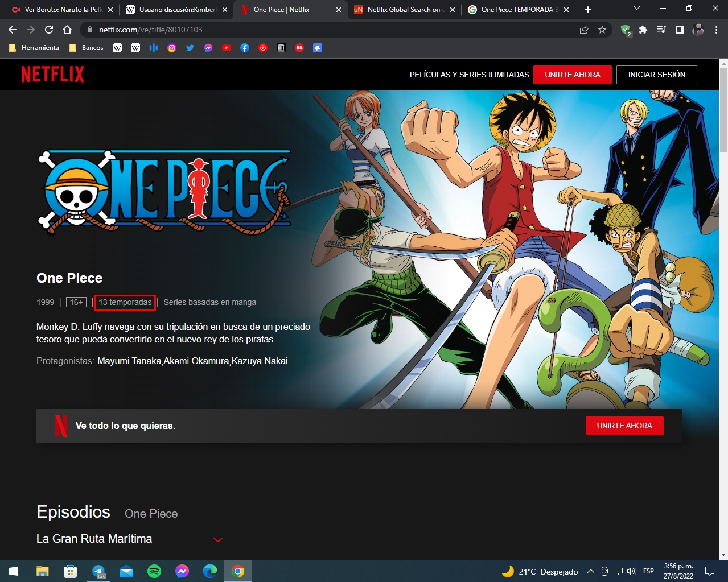Open the blue cloud bookmark
The image size is (728, 582).
pos(318,48)
